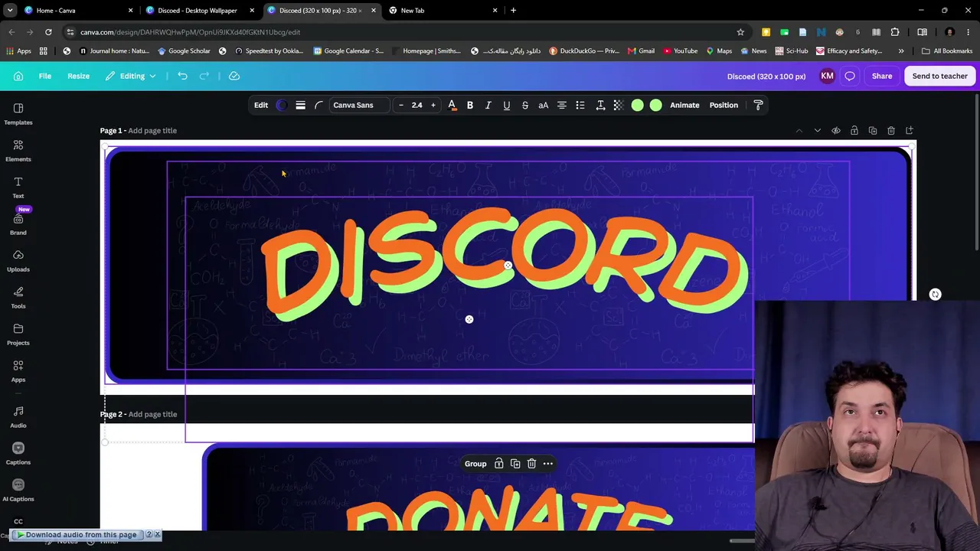Viewport: 980px width, 551px height.
Task: Open the Position panel
Action: 724,105
